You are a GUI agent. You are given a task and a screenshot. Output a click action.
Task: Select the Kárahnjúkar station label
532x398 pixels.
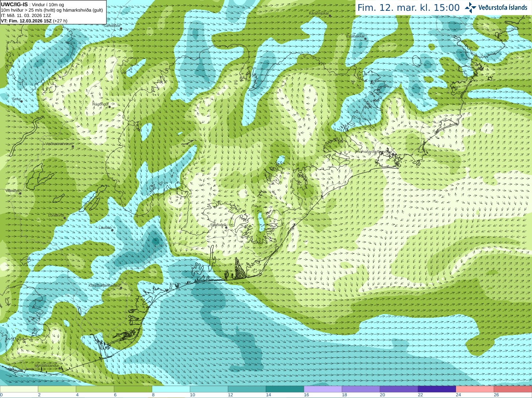(x=319, y=13)
